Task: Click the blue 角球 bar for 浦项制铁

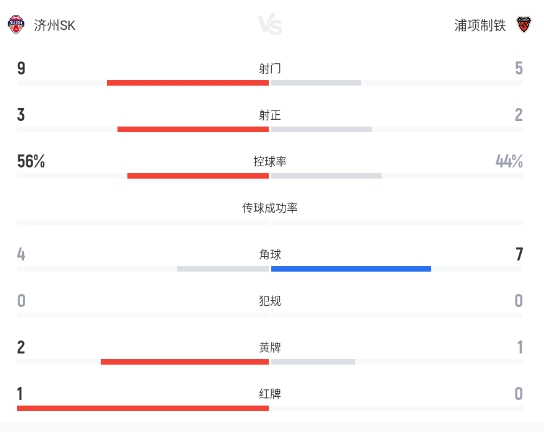Action: point(351,269)
